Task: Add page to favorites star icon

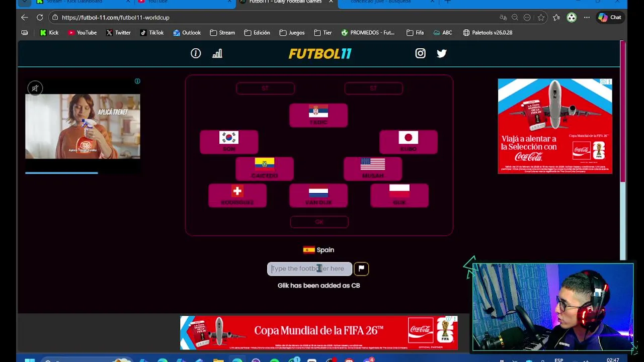Action: pyautogui.click(x=541, y=17)
